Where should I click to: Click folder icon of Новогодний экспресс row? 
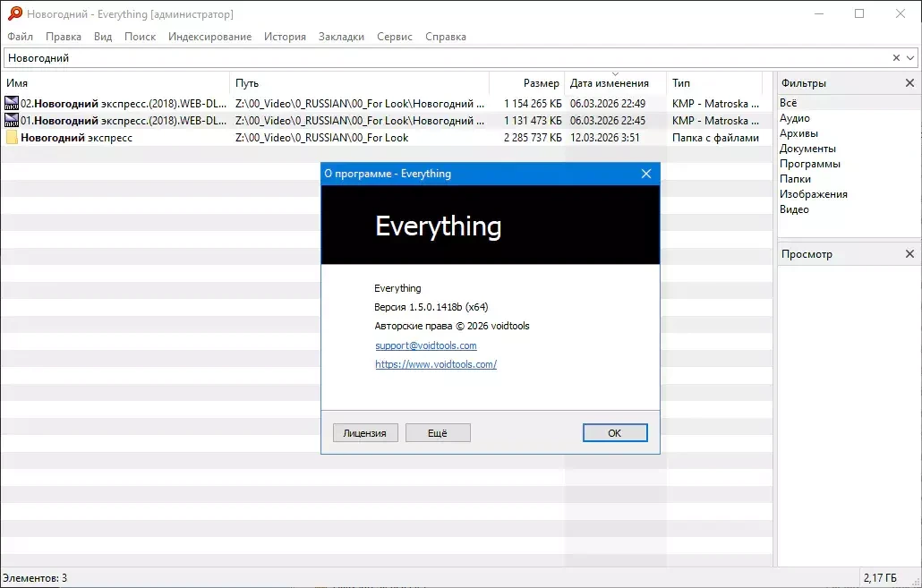click(11, 138)
